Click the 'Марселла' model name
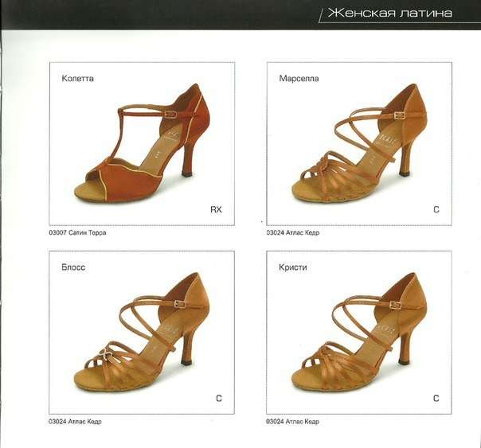Viewport: 481px width, 448px height. click(x=299, y=79)
